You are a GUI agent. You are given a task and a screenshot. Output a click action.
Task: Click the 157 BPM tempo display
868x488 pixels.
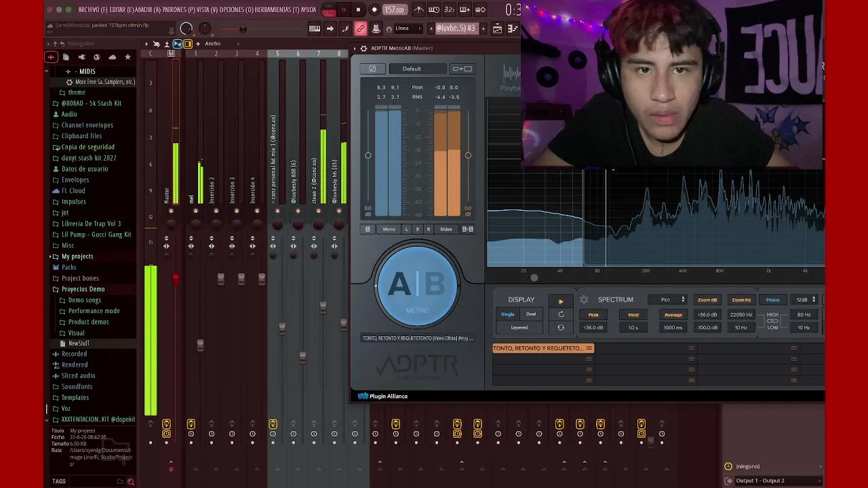[395, 9]
